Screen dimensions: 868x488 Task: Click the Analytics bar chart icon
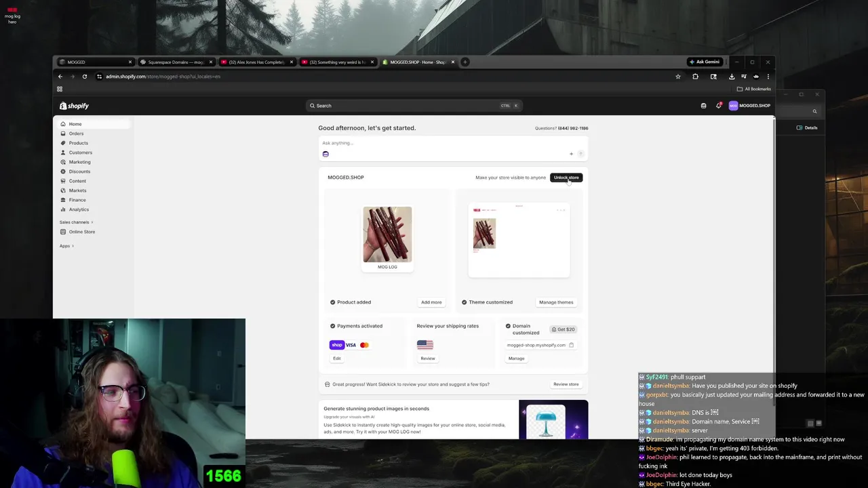[x=63, y=209]
